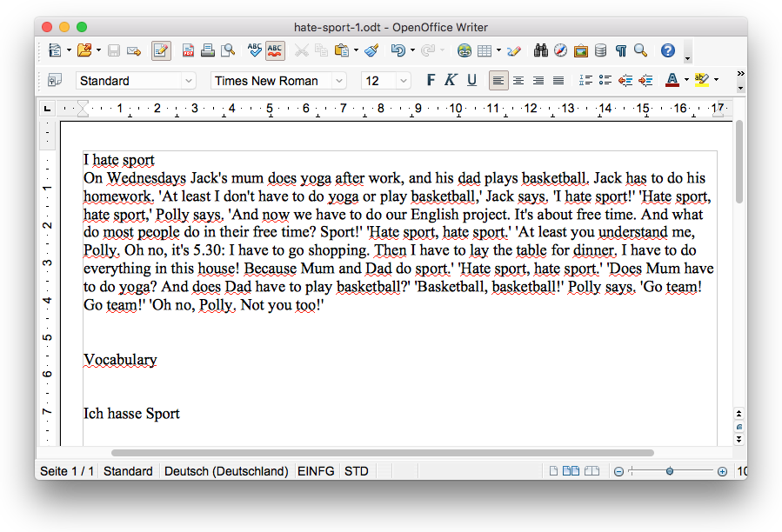This screenshot has height=532, width=782.
Task: Open the New document type dropdown arrow
Action: coord(69,50)
